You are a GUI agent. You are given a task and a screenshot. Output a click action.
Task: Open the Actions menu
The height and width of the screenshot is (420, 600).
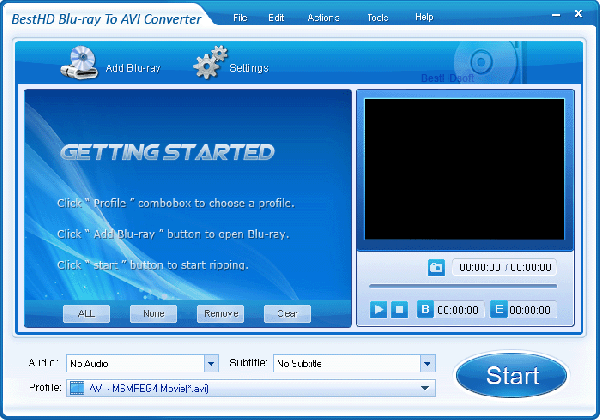coord(323,18)
